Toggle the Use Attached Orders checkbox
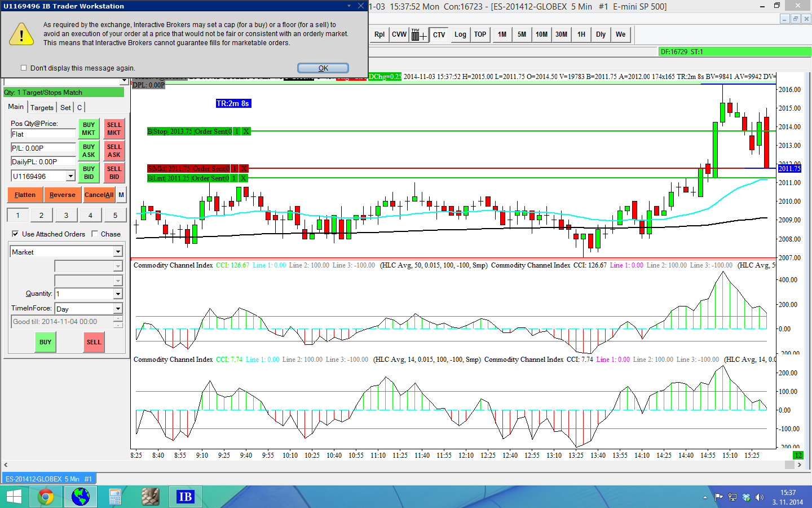 (x=15, y=234)
